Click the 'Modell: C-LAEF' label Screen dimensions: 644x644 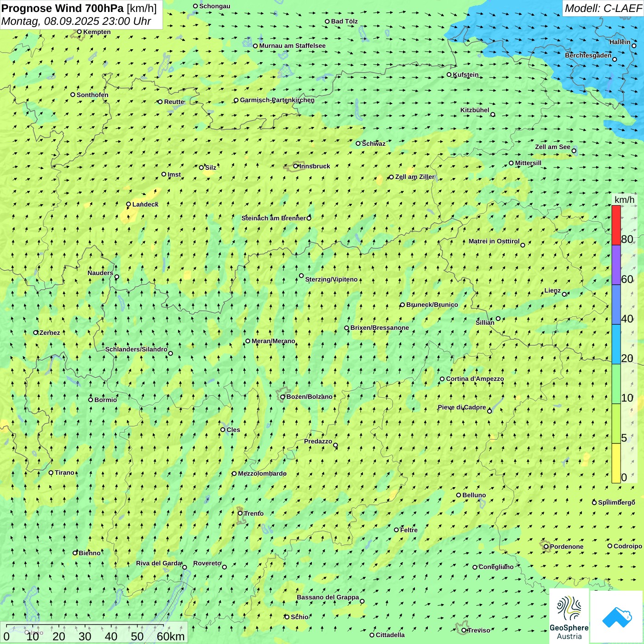tap(603, 8)
